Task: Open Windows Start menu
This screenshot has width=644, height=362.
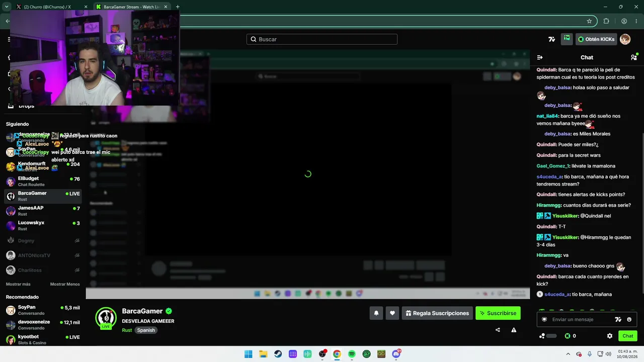Action: (249, 354)
